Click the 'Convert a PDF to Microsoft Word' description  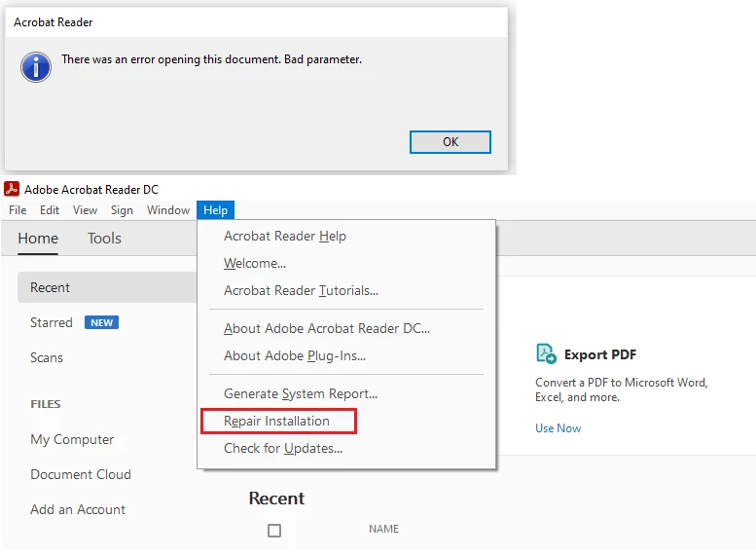[x=622, y=389]
